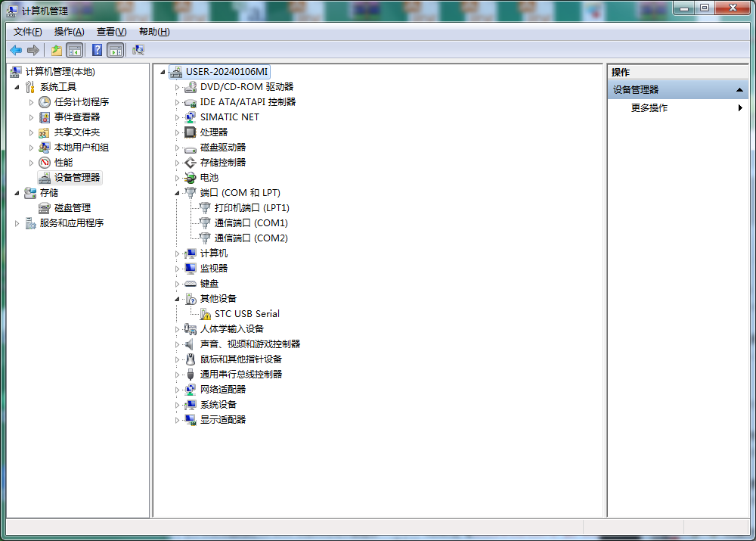The height and width of the screenshot is (541, 756).
Task: Select the 计算机 category label
Action: 214,253
